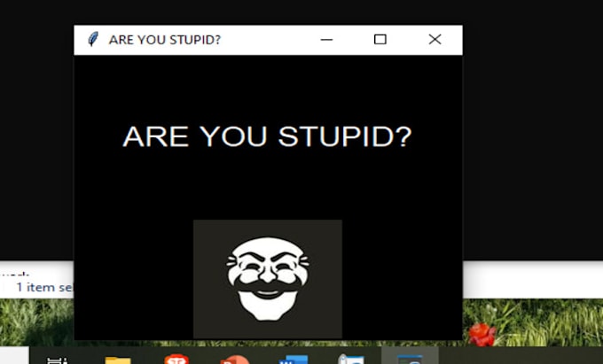The image size is (603, 364).
Task: Open PowerPoint from the taskbar
Action: (234, 360)
